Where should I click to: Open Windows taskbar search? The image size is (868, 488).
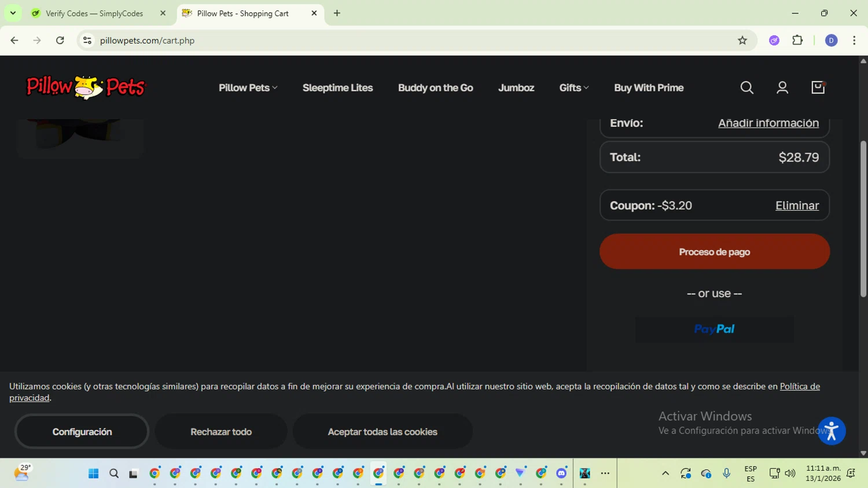point(114,474)
